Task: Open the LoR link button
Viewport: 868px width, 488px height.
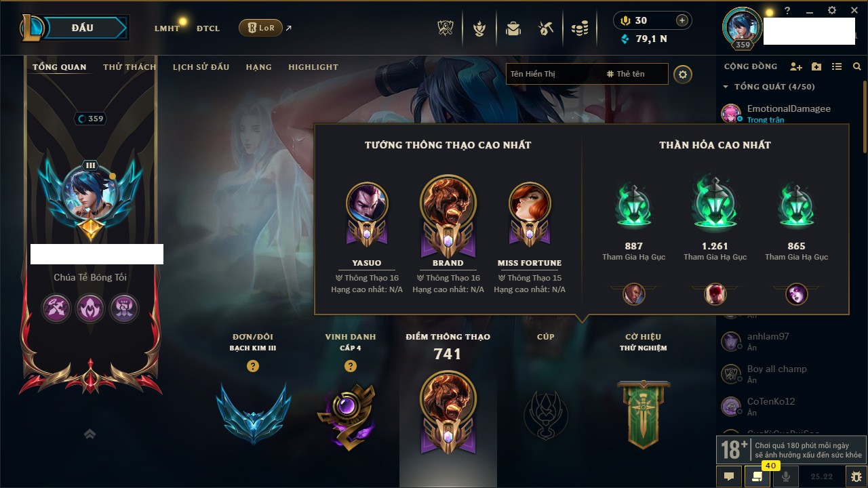Action: (260, 28)
